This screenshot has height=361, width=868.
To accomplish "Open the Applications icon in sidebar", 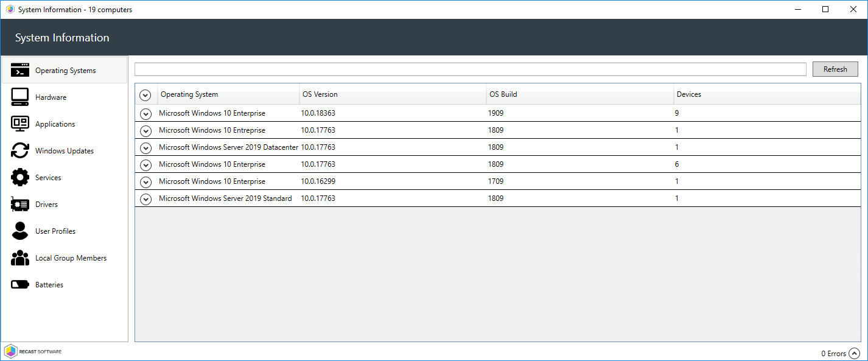I will coord(20,124).
